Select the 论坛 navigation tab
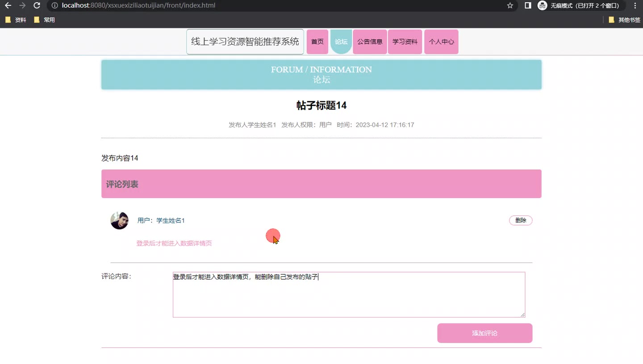 pos(341,42)
